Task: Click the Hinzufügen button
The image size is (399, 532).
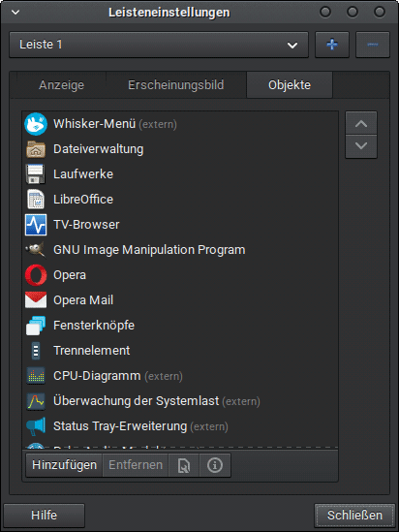Action: point(65,465)
